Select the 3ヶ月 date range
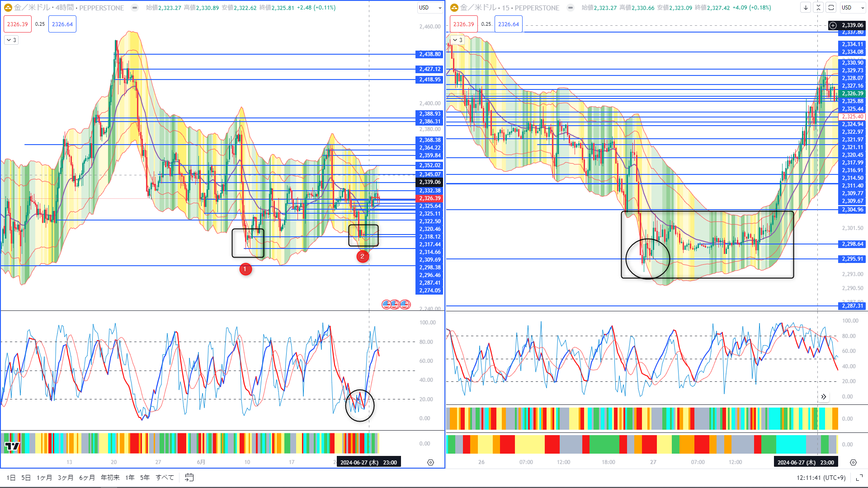This screenshot has width=868, height=488. [66, 478]
